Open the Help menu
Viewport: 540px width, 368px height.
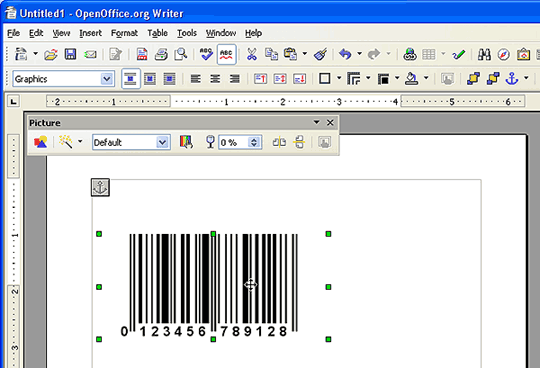point(253,33)
